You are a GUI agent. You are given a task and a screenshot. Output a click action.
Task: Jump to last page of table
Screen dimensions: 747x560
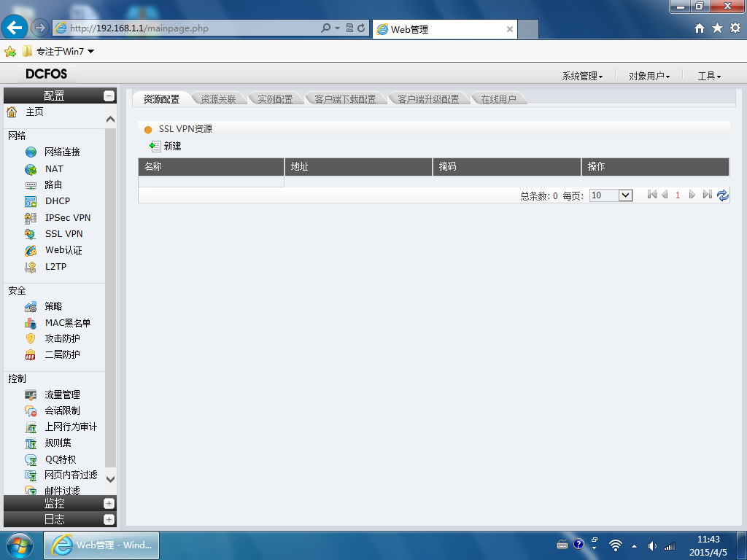[708, 195]
